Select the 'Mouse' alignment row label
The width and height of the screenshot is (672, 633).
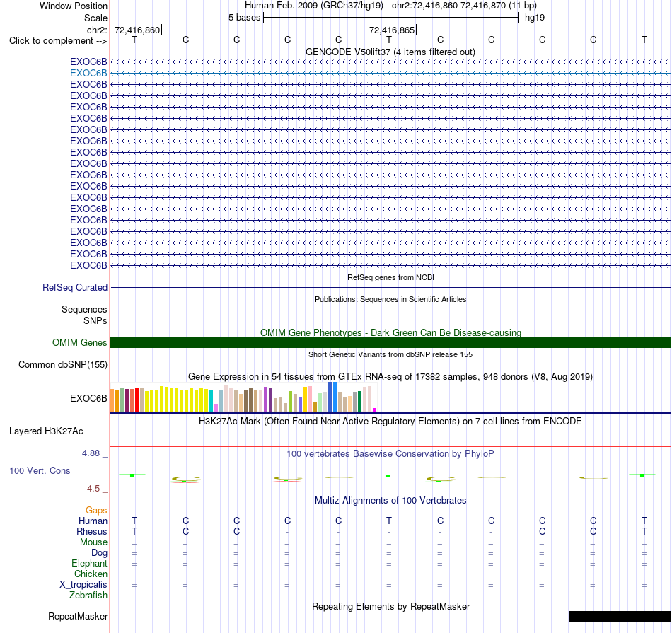pos(93,542)
